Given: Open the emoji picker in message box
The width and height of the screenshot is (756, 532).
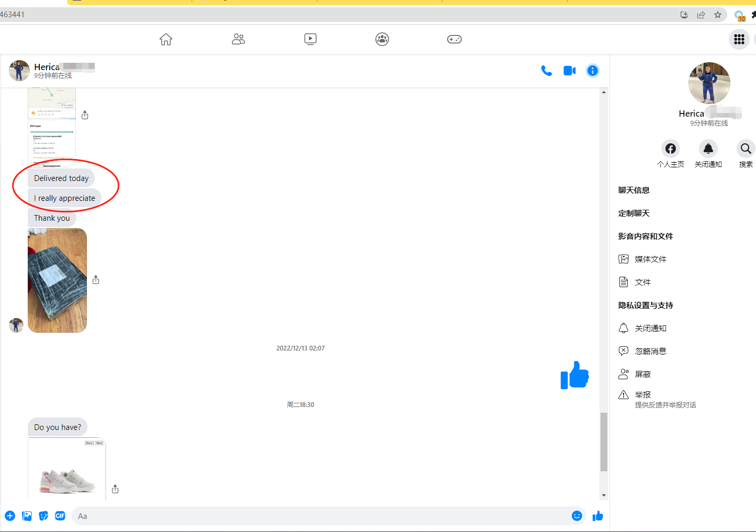Looking at the screenshot, I should pyautogui.click(x=576, y=516).
